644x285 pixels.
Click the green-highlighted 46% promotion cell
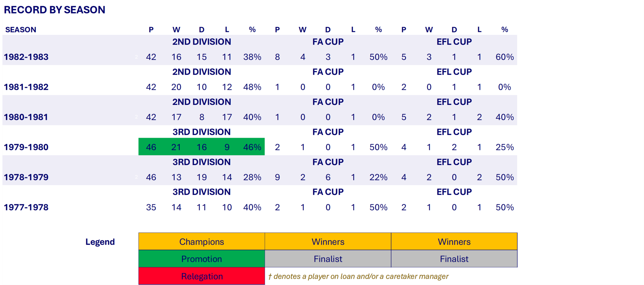click(252, 147)
